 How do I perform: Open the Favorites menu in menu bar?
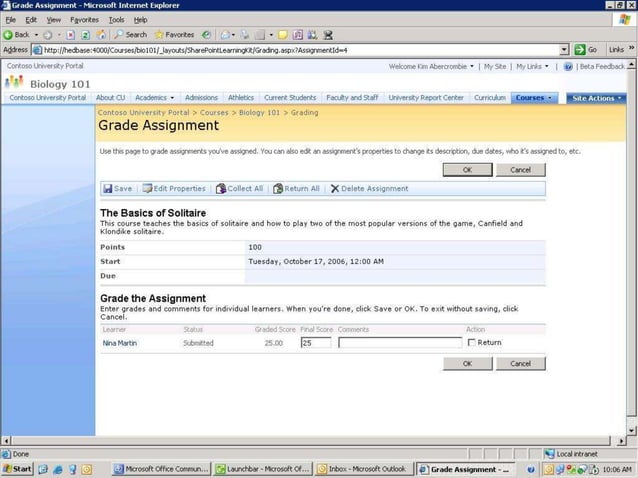coord(84,20)
